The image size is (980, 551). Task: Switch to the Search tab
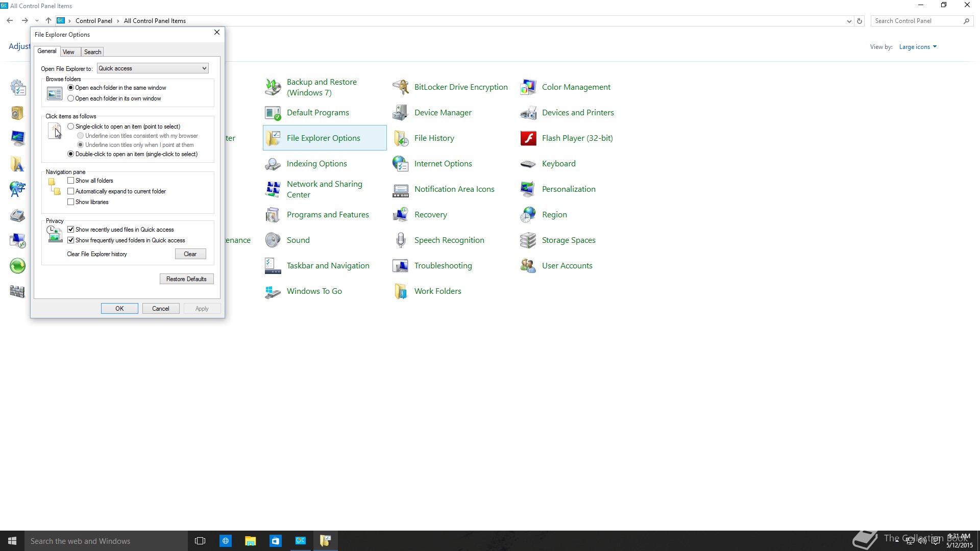(92, 52)
